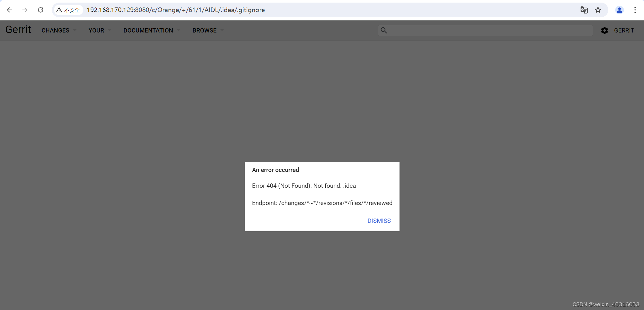Click the Gerrit logo title

[x=18, y=30]
